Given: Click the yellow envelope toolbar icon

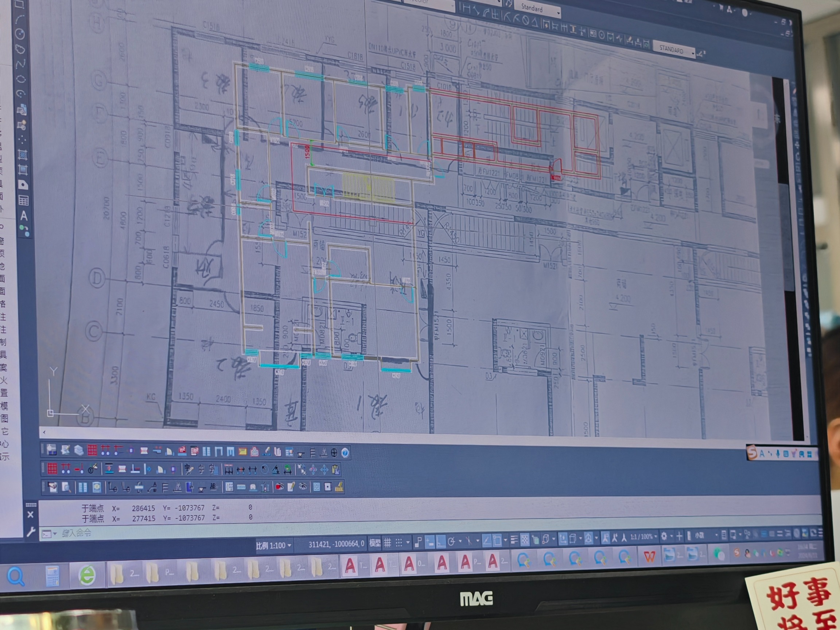Looking at the screenshot, I should point(242,451).
